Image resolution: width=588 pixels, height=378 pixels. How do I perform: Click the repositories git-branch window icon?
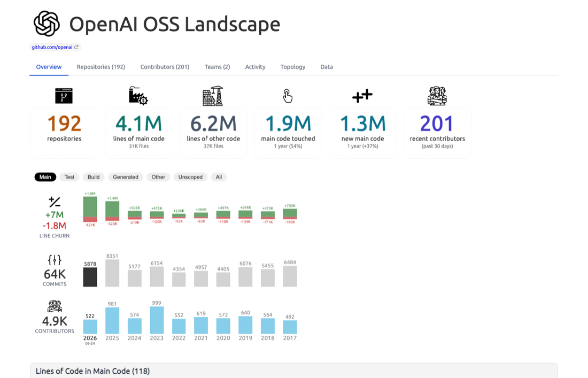[x=64, y=96]
